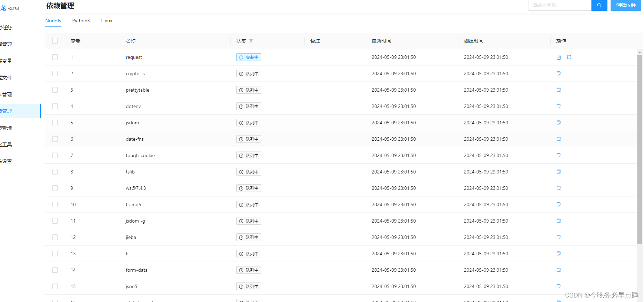Check the box for tslib row
The width and height of the screenshot is (644, 302).
point(55,172)
